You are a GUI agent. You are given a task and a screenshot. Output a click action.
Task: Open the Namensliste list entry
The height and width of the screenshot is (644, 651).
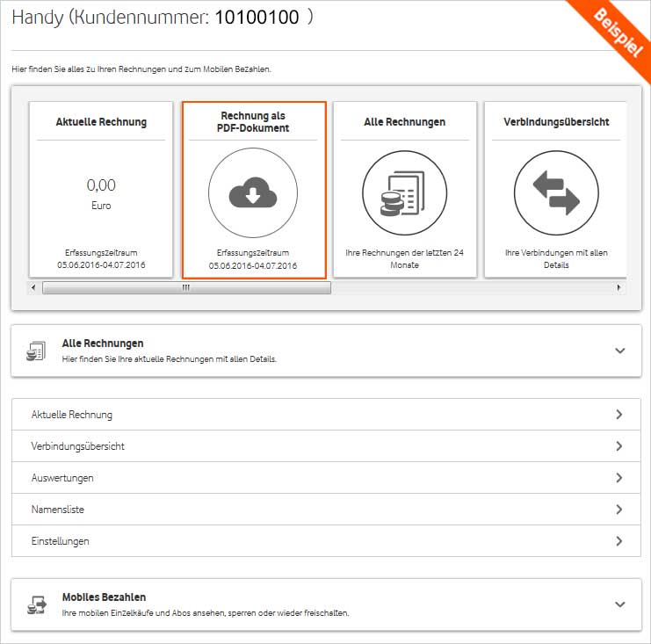pyautogui.click(x=58, y=510)
